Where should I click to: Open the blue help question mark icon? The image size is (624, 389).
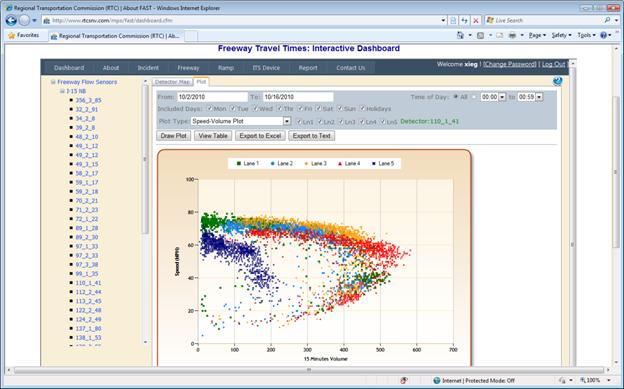(x=603, y=35)
